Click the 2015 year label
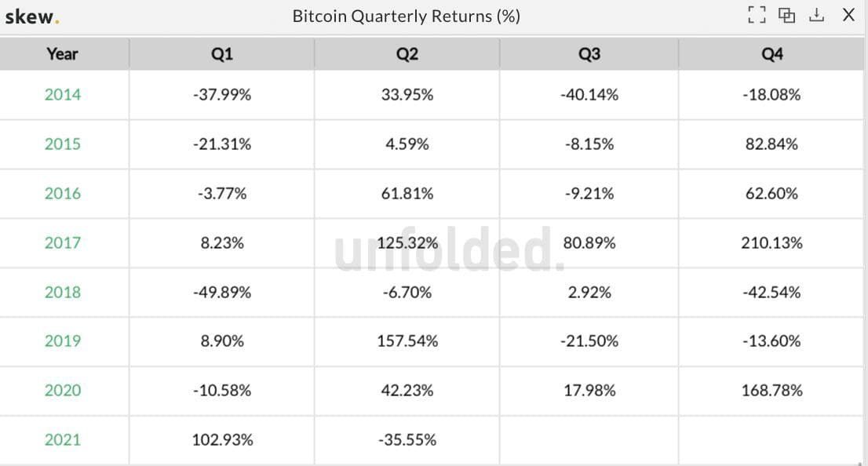Image resolution: width=868 pixels, height=466 pixels. tap(63, 144)
